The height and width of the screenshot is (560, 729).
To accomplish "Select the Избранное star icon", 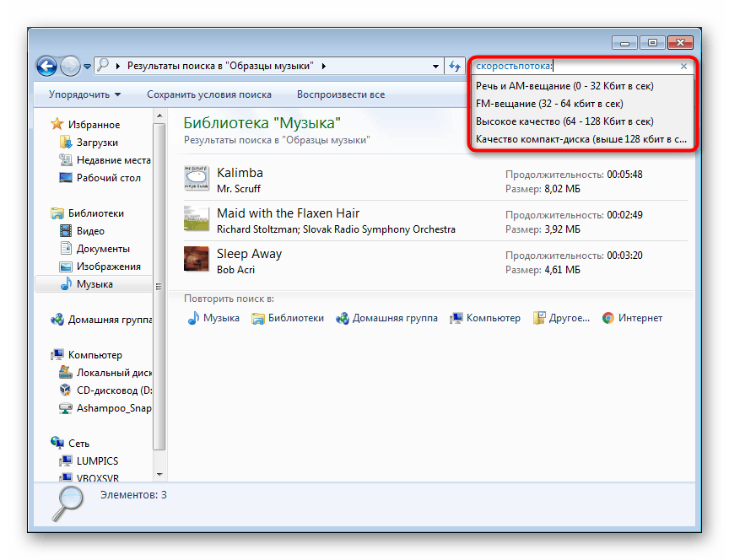I will [57, 124].
